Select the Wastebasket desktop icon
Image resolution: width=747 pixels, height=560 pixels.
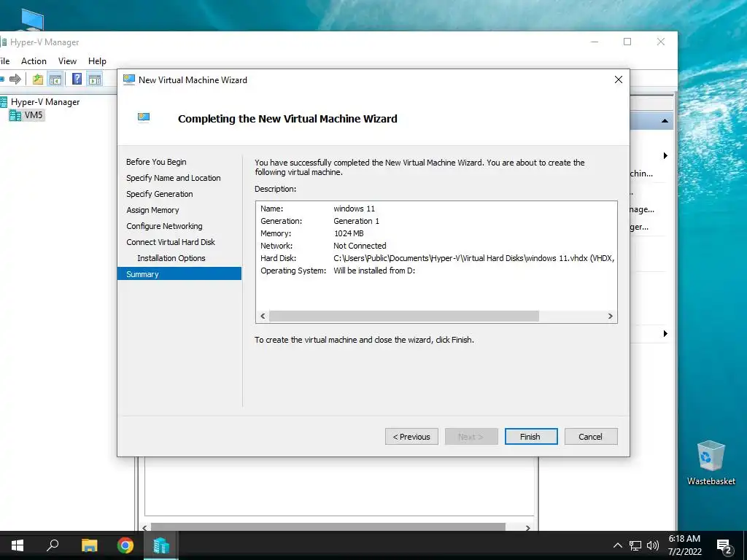point(711,463)
